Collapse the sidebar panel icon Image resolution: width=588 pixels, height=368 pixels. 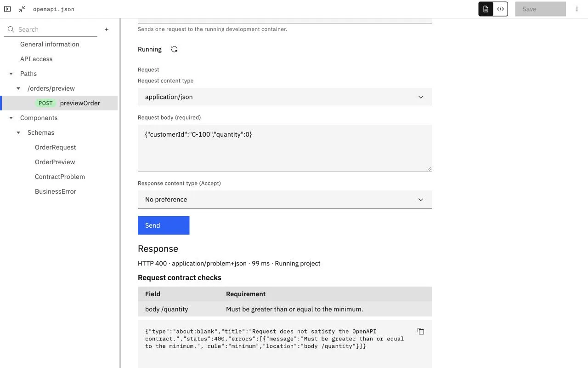coord(7,9)
